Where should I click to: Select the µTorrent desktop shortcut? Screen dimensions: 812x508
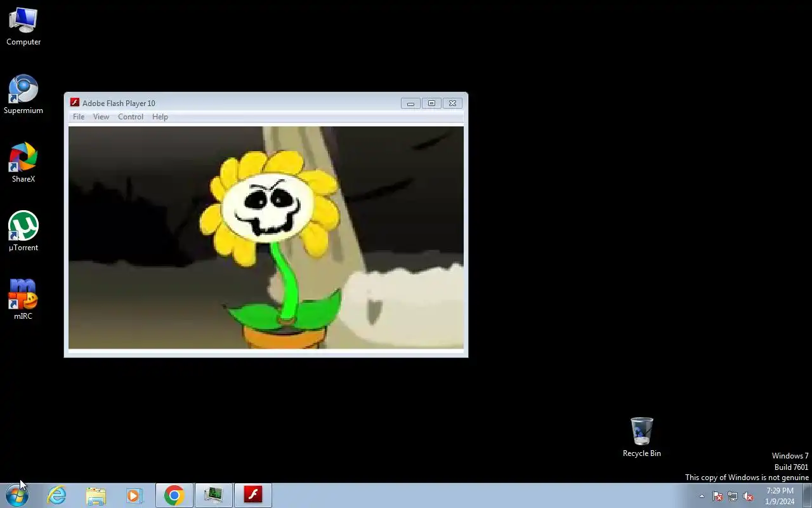coord(23,232)
